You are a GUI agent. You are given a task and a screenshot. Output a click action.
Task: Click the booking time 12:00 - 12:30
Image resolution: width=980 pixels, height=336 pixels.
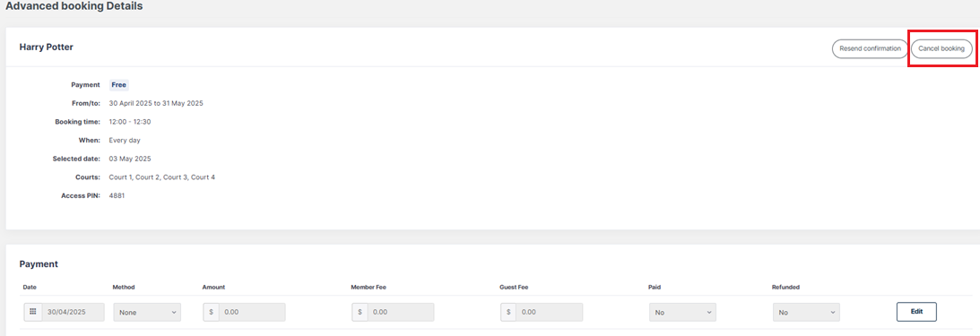130,122
